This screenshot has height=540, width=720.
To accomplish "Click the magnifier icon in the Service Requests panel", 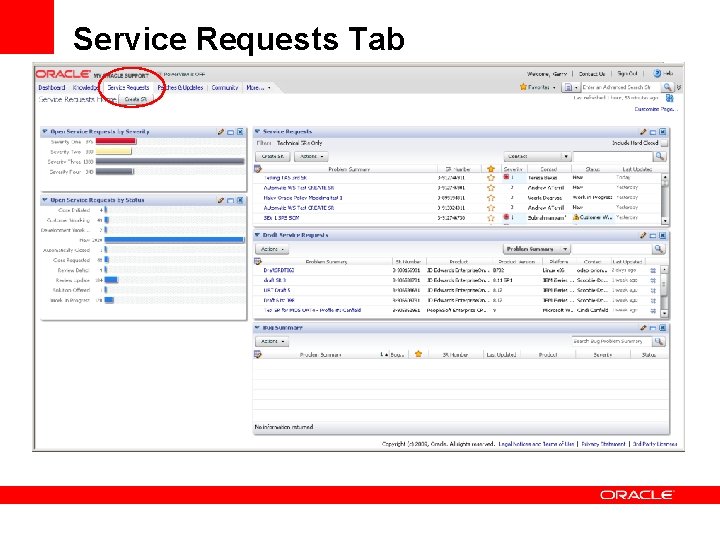I will tap(660, 157).
